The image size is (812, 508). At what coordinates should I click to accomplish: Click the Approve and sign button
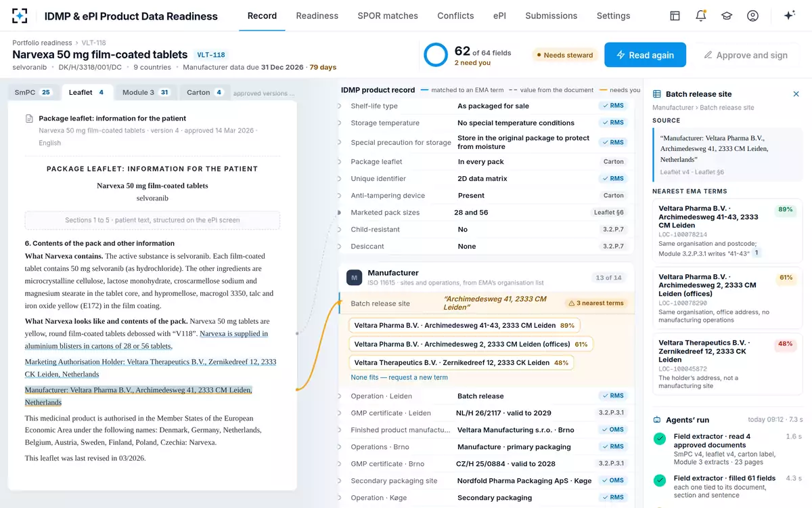click(x=745, y=55)
